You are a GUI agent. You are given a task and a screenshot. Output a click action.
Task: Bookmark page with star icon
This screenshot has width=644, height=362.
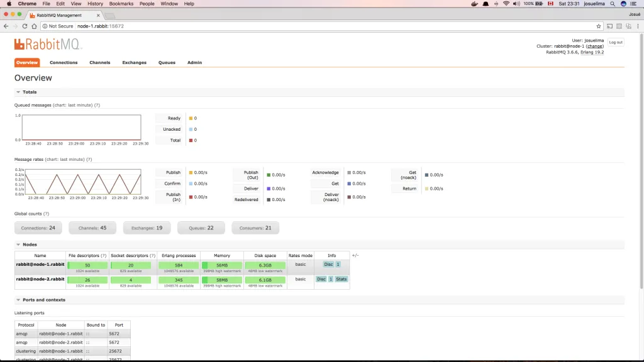pos(599,26)
